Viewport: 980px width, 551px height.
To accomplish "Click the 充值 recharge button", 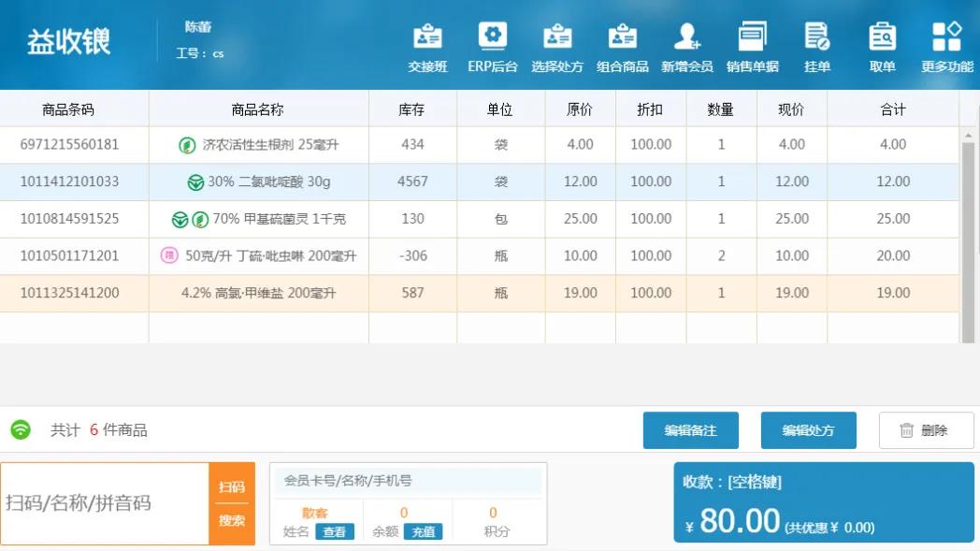I will click(x=423, y=531).
